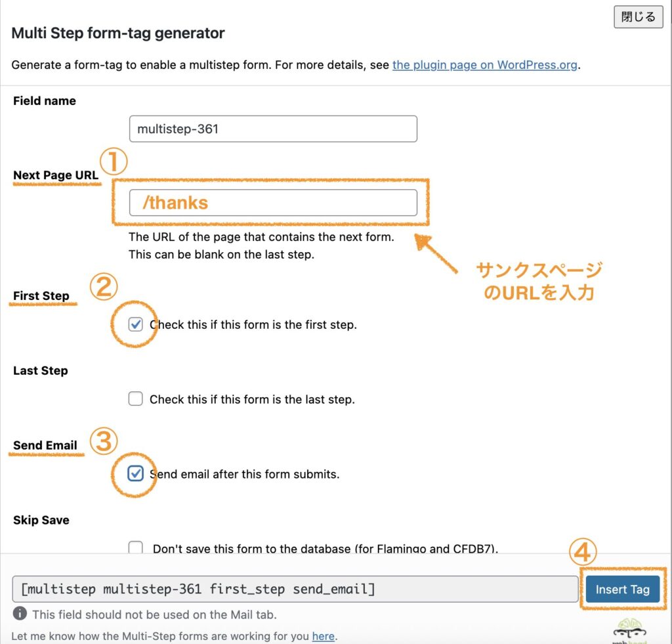Click the info icon beside Mail tab warning

(20, 614)
